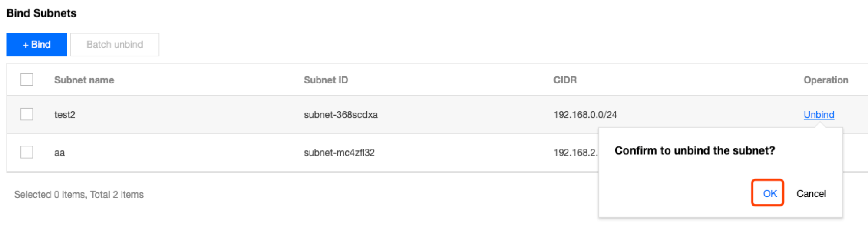Click the 'Selected 0 items' footer text
This screenshot has height=229, width=868.
coord(79,195)
